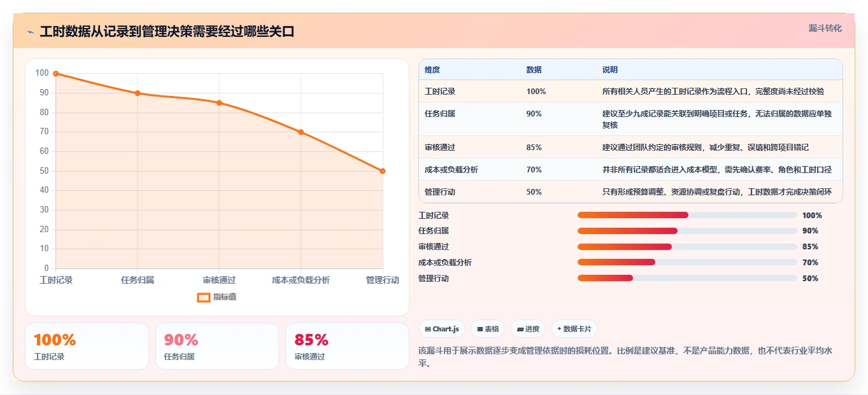Click the 工时记录 x-axis label on chart
Screen dimensions: 868x395
[x=56, y=280]
